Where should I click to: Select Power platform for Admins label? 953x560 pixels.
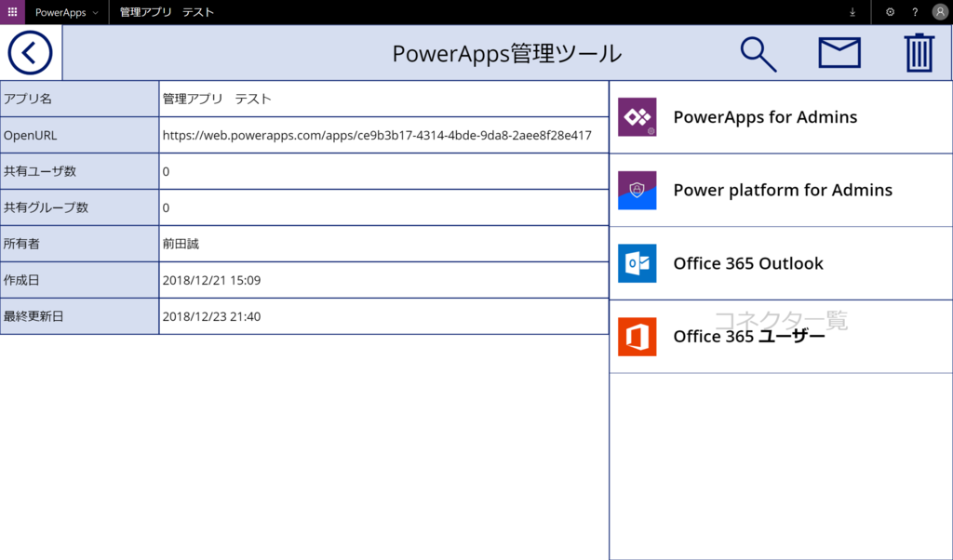(783, 190)
